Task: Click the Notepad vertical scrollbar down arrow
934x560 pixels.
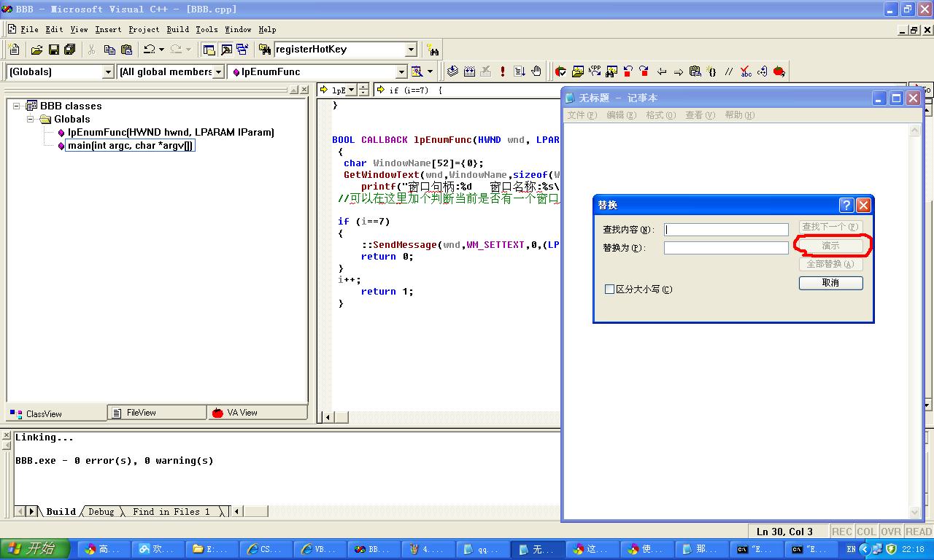Action: point(915,513)
